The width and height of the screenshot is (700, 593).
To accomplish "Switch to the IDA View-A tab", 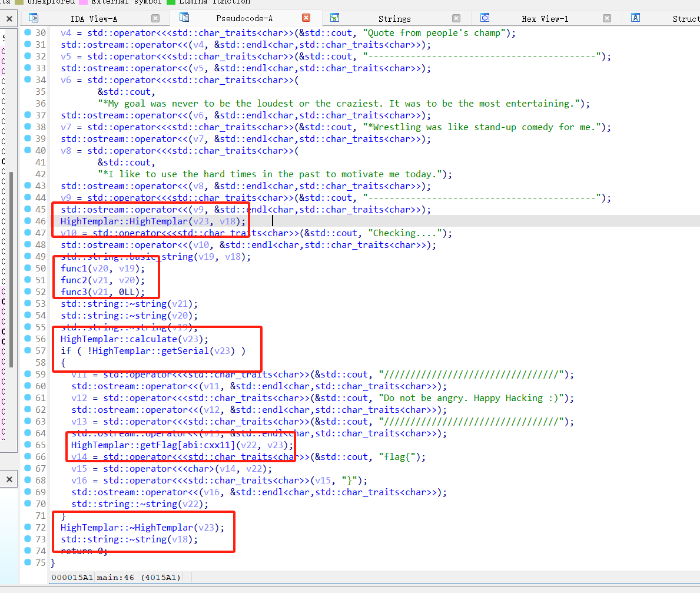I will pos(94,19).
